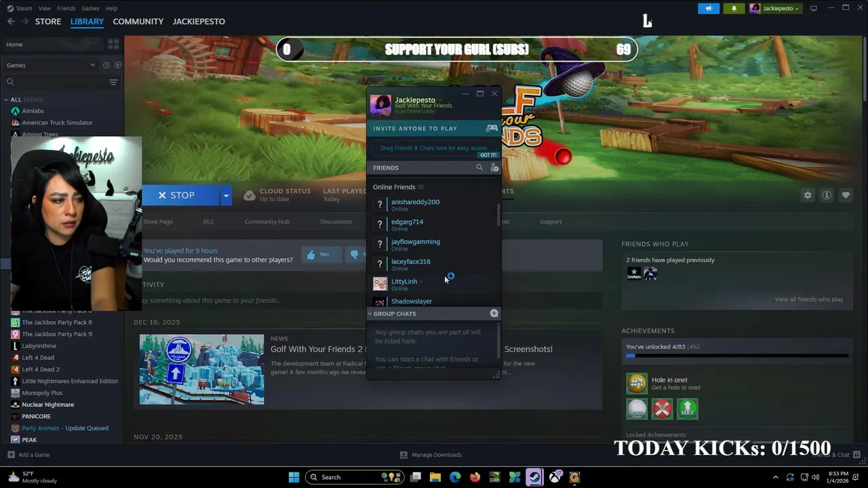Select friend edgarg714
Screen dimensions: 868x488
click(x=434, y=224)
